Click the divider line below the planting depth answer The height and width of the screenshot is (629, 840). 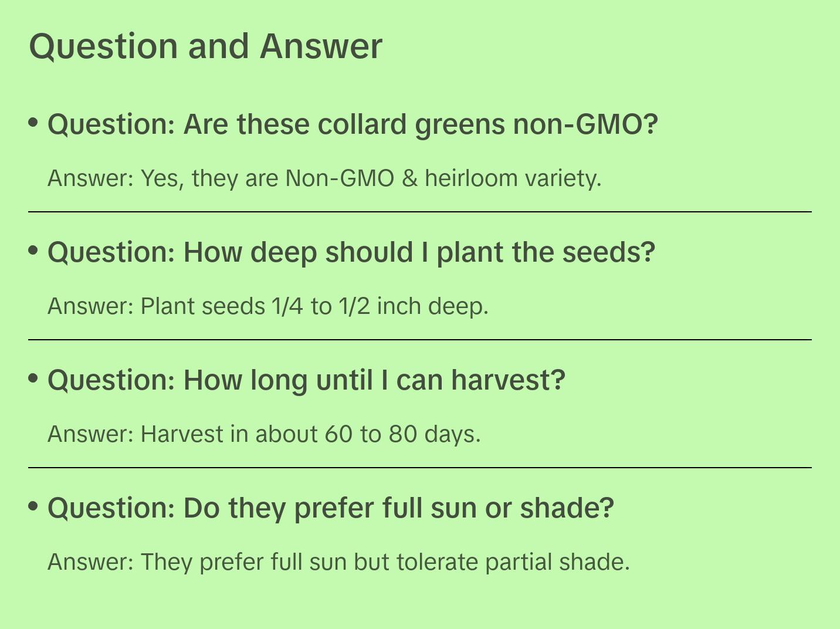420,340
